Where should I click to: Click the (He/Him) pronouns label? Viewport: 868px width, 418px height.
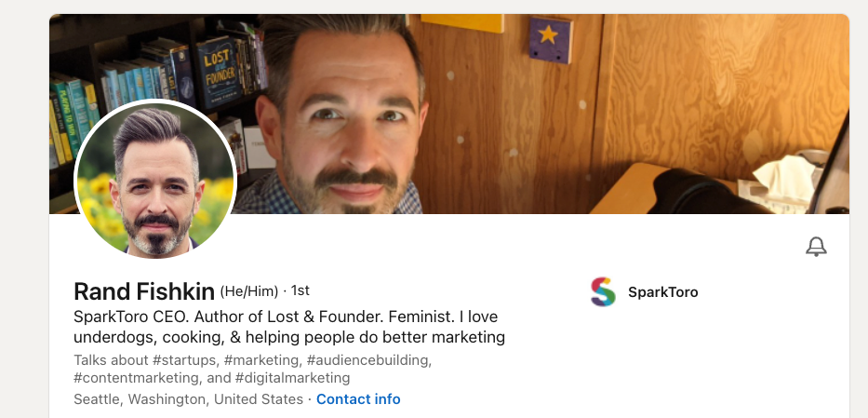tap(249, 290)
